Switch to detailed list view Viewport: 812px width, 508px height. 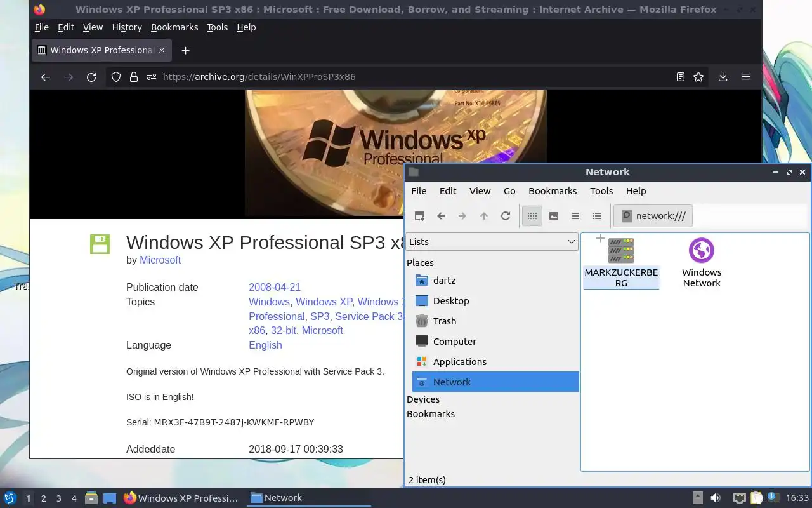597,216
